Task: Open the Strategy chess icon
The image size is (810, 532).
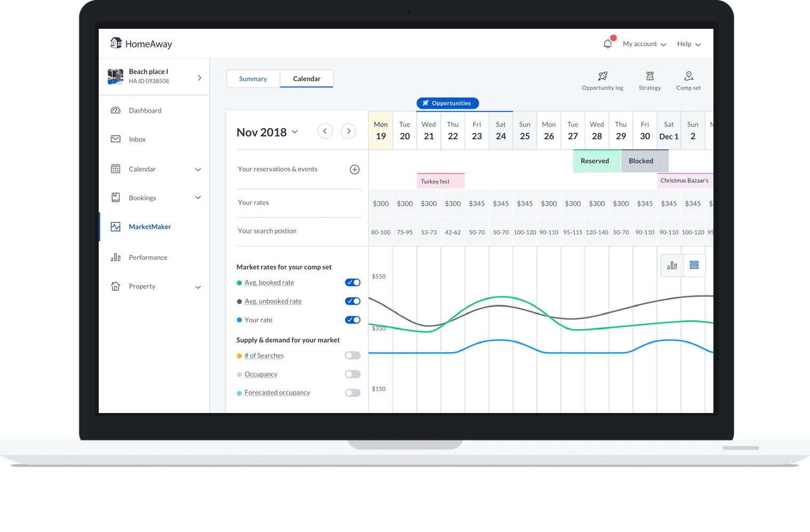Action: [650, 76]
